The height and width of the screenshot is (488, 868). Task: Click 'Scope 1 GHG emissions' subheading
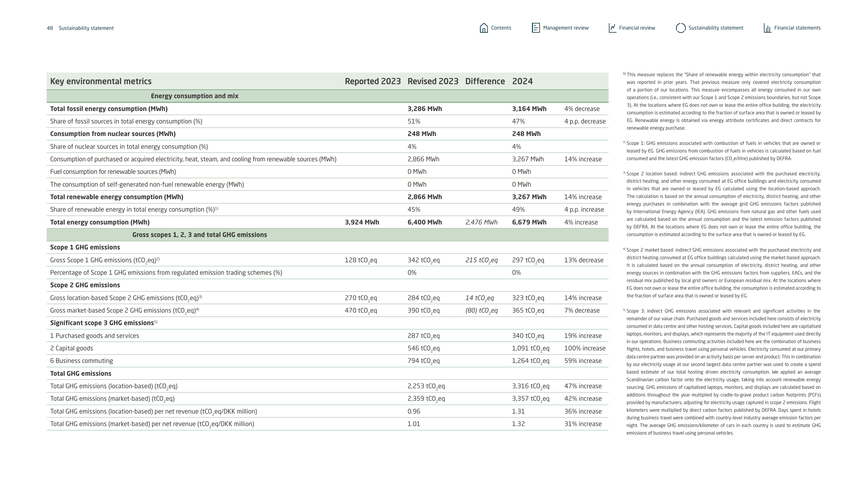coord(85,247)
